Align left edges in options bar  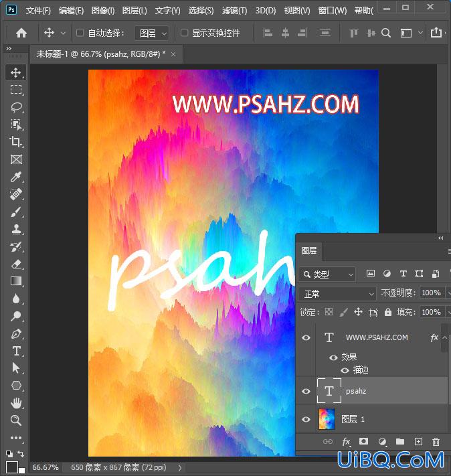coord(268,33)
